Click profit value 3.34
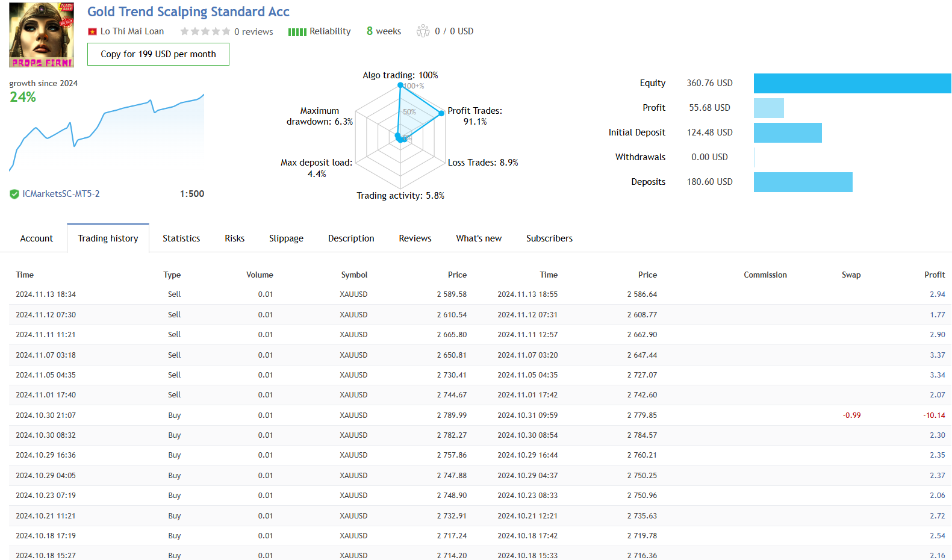Screen dimensions: 952x560 938,375
